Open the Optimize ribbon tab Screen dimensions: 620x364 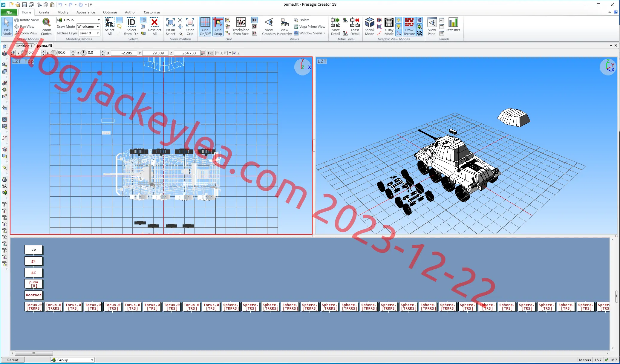click(x=110, y=12)
